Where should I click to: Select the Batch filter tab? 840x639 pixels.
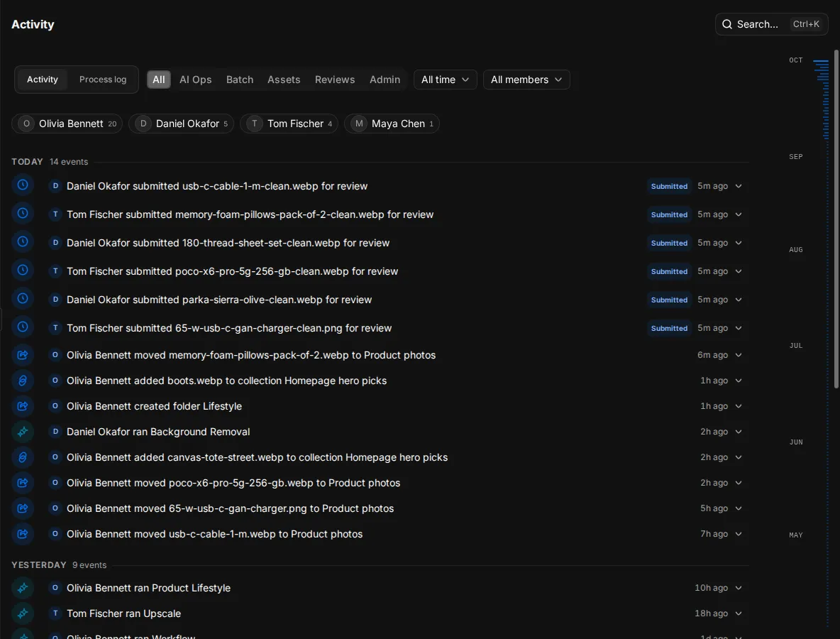(x=240, y=80)
